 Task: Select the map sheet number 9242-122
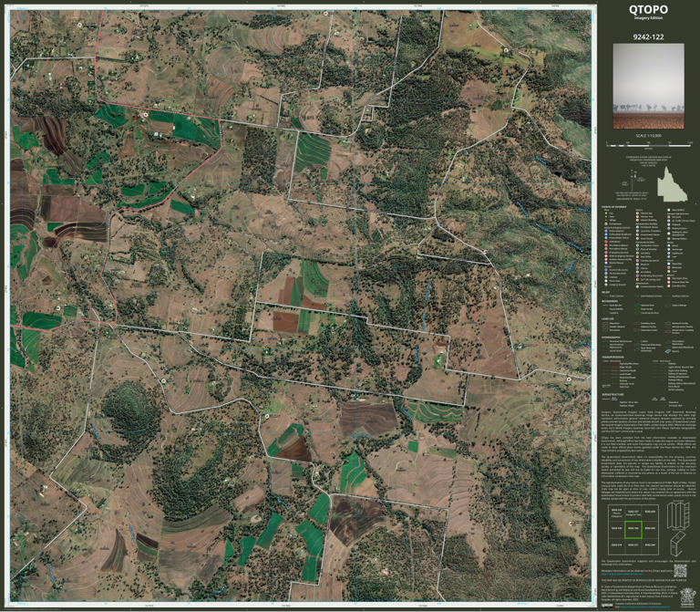[x=648, y=36]
